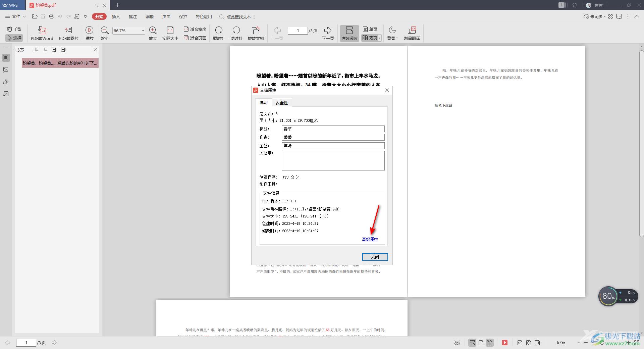Rotate view counterclockwise (逆时针)
Screen dimensions: 644x349
(236, 34)
